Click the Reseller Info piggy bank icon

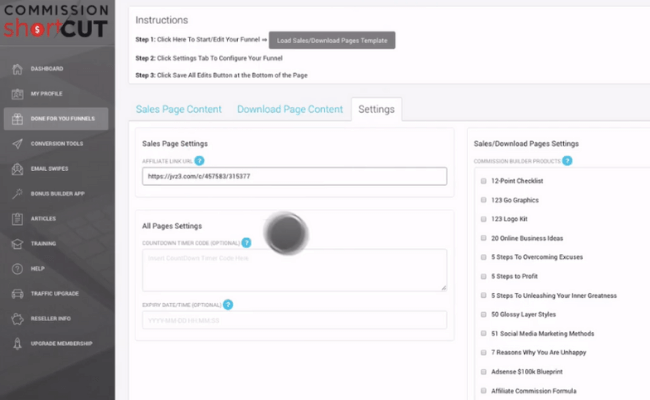pos(17,319)
